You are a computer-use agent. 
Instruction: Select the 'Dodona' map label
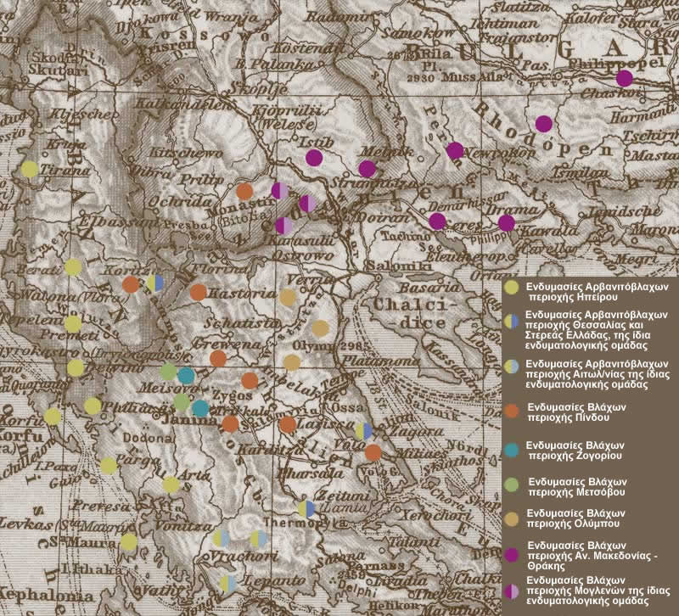[x=148, y=438]
